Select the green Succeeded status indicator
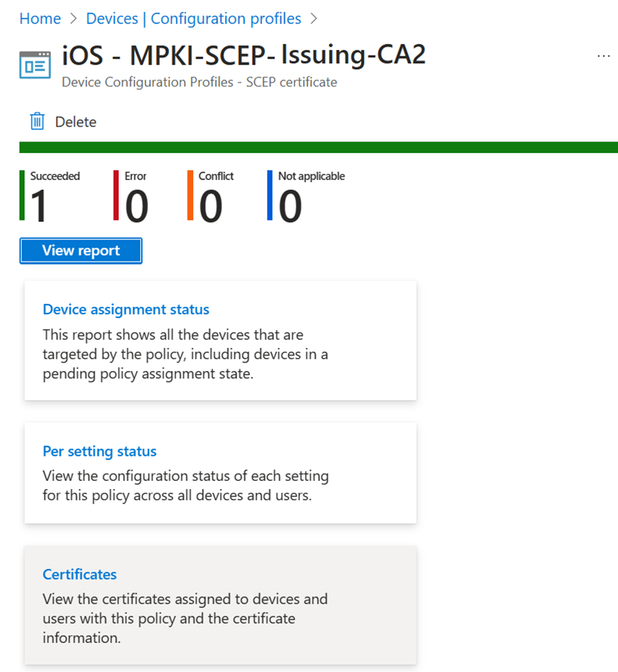 point(23,197)
